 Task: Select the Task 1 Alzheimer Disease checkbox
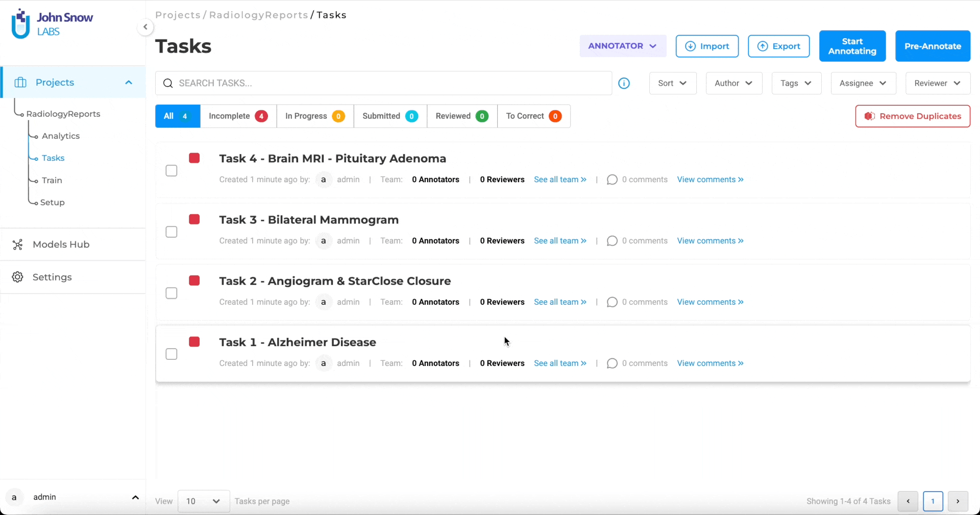[171, 354]
